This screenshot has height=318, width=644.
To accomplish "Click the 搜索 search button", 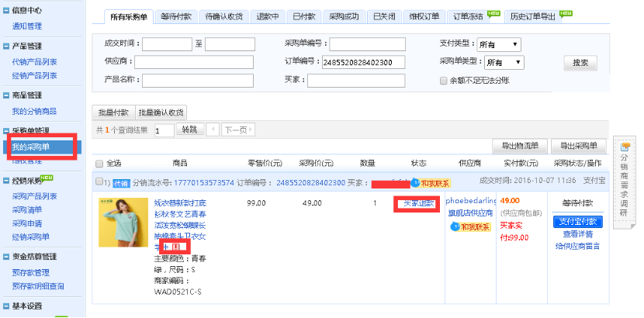I will coord(580,64).
